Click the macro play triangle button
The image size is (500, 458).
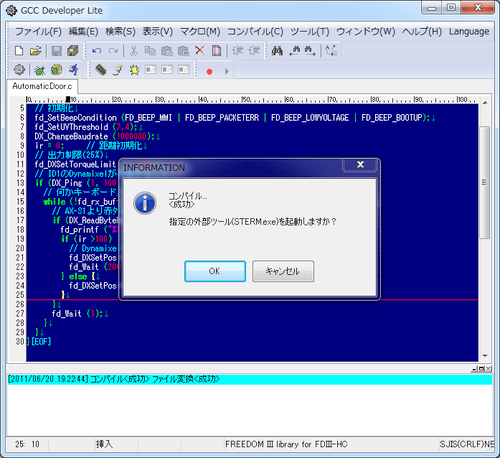227,71
